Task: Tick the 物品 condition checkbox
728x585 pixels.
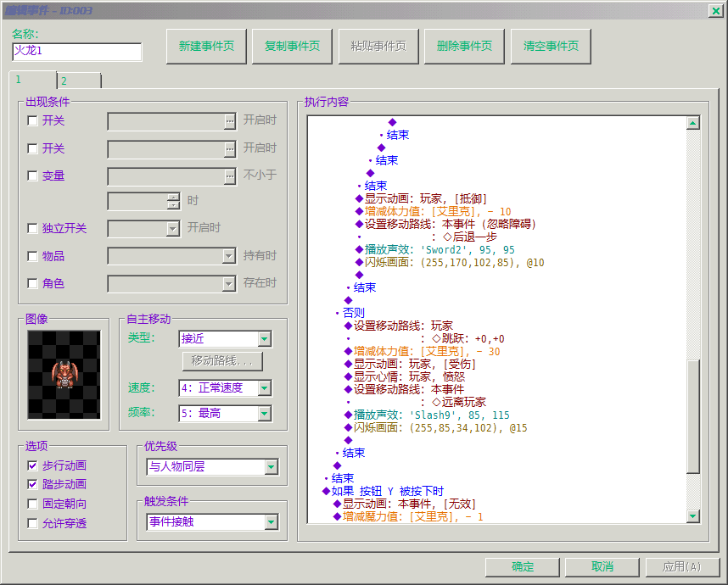Action: (x=32, y=256)
